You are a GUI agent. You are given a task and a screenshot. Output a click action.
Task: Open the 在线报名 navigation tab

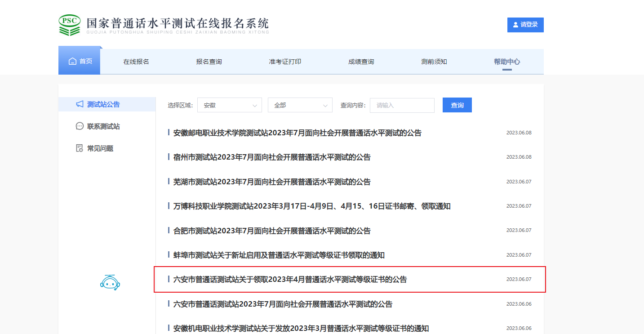click(x=136, y=62)
